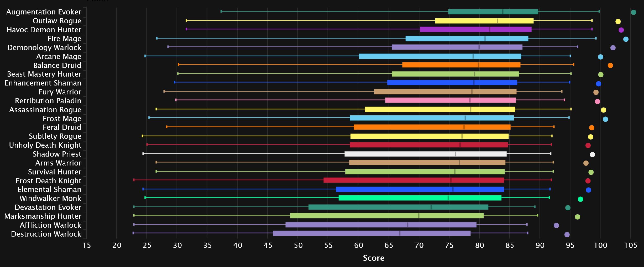Click the Score axis title
The height and width of the screenshot is (267, 644).
tap(374, 258)
